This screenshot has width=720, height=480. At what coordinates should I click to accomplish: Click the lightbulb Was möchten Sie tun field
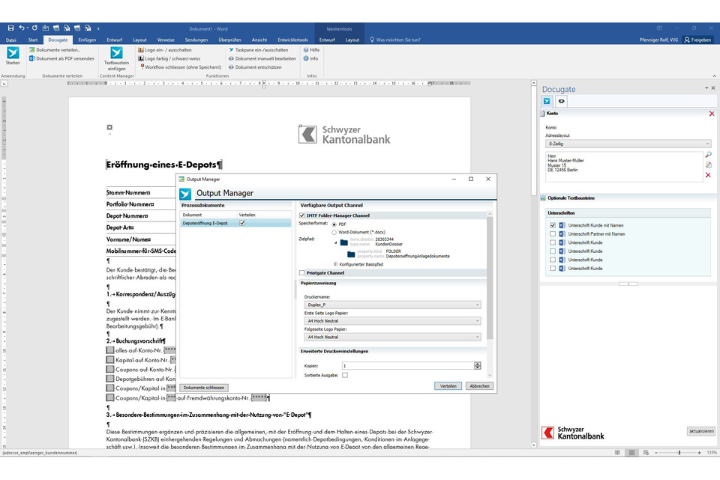395,40
